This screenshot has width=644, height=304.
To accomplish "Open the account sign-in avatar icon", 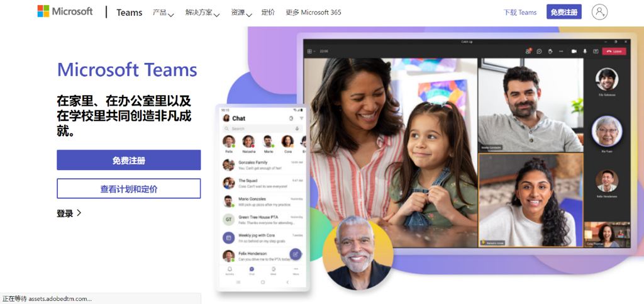I will pos(599,11).
